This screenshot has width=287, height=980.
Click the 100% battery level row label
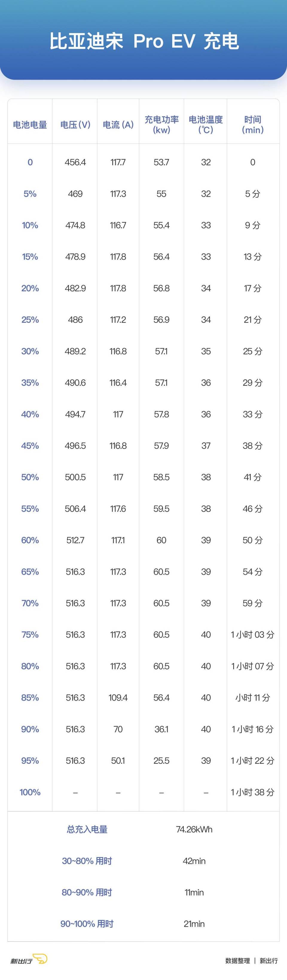click(x=30, y=792)
